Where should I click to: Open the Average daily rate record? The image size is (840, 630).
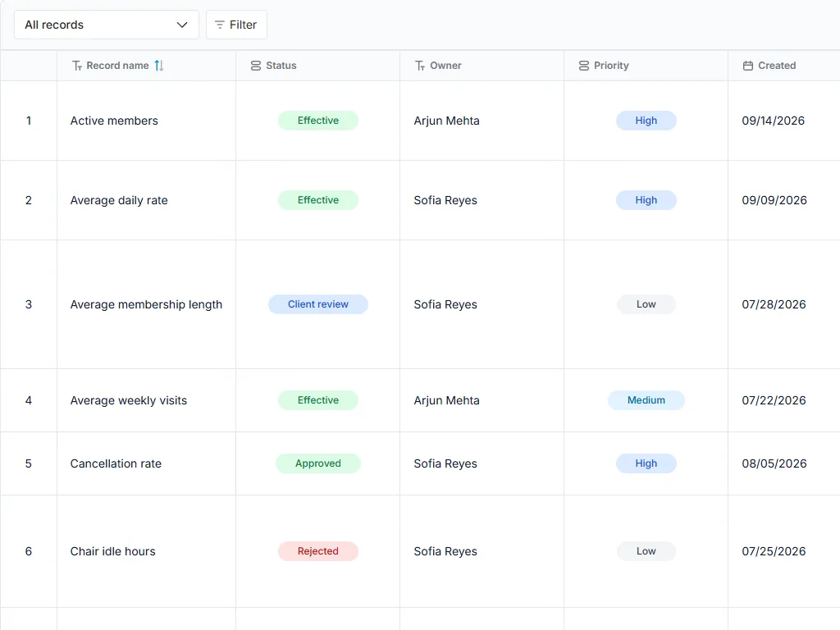(119, 200)
